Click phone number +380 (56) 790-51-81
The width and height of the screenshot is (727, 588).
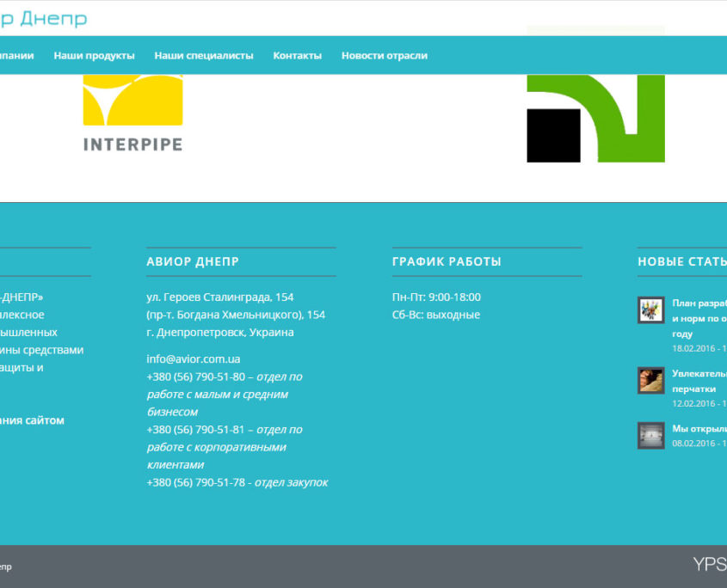[x=195, y=430]
